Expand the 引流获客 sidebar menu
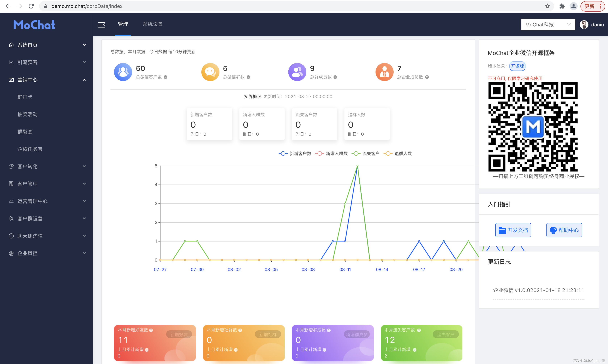The height and width of the screenshot is (364, 608). click(46, 62)
